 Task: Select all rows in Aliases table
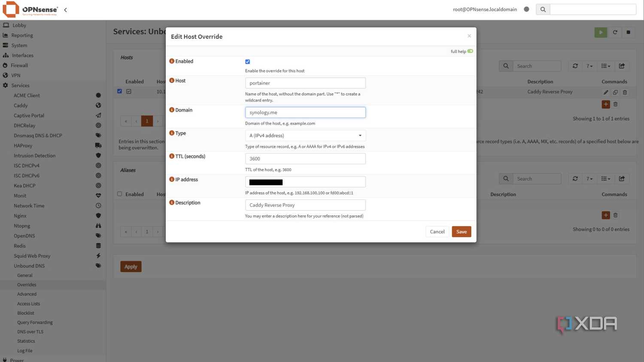point(120,194)
